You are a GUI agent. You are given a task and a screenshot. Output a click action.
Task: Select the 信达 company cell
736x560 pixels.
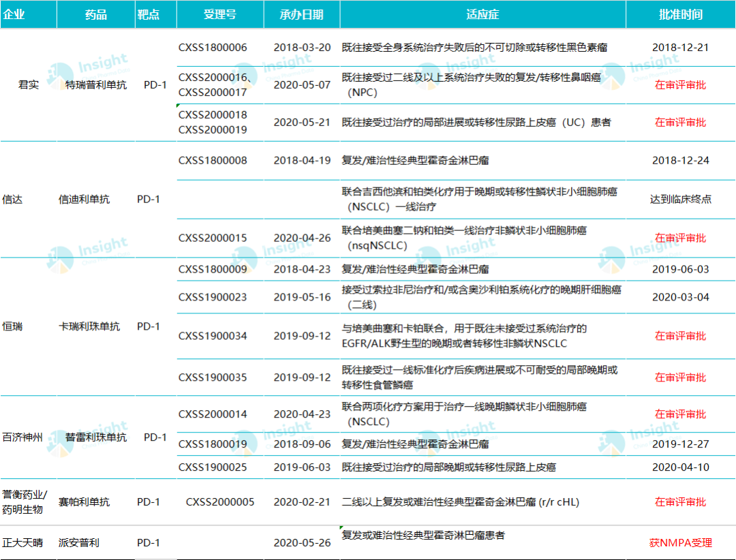tap(12, 199)
